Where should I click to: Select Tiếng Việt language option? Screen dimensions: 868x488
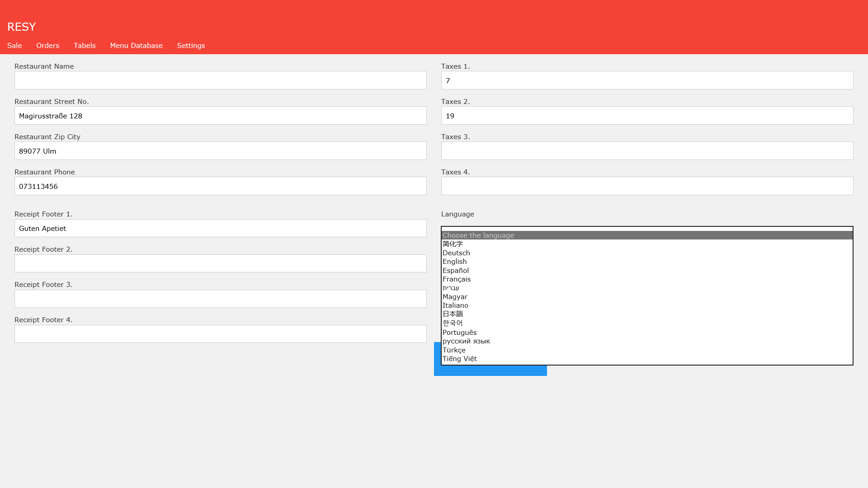coord(459,359)
